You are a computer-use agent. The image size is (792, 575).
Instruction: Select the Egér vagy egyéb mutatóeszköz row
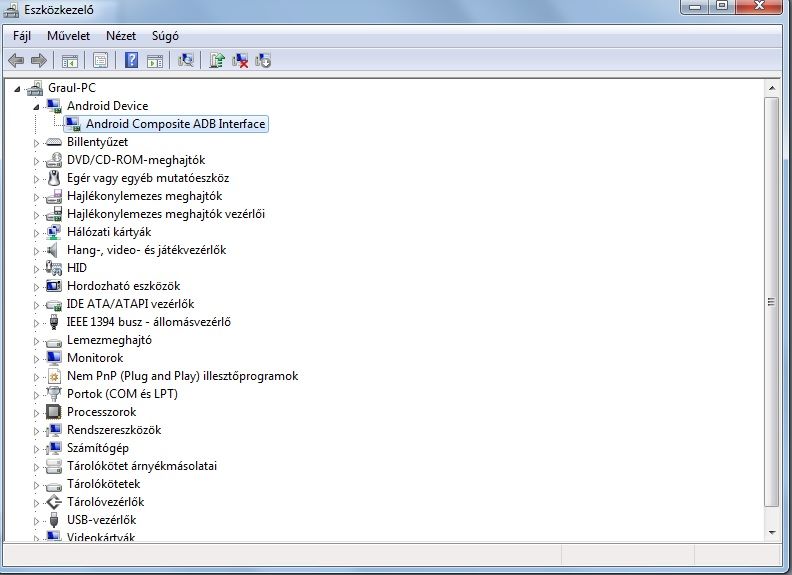(148, 178)
